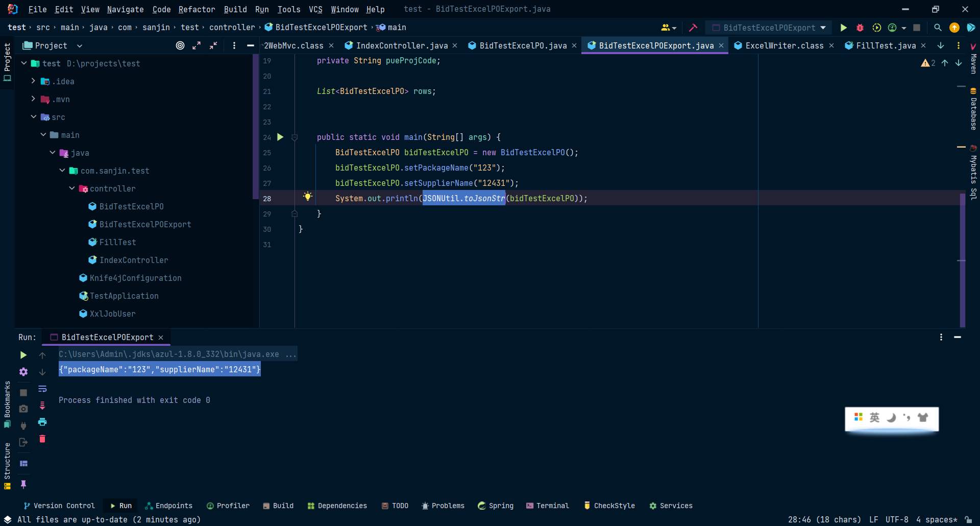Click UTF-8 encoding in status bar

(x=897, y=519)
